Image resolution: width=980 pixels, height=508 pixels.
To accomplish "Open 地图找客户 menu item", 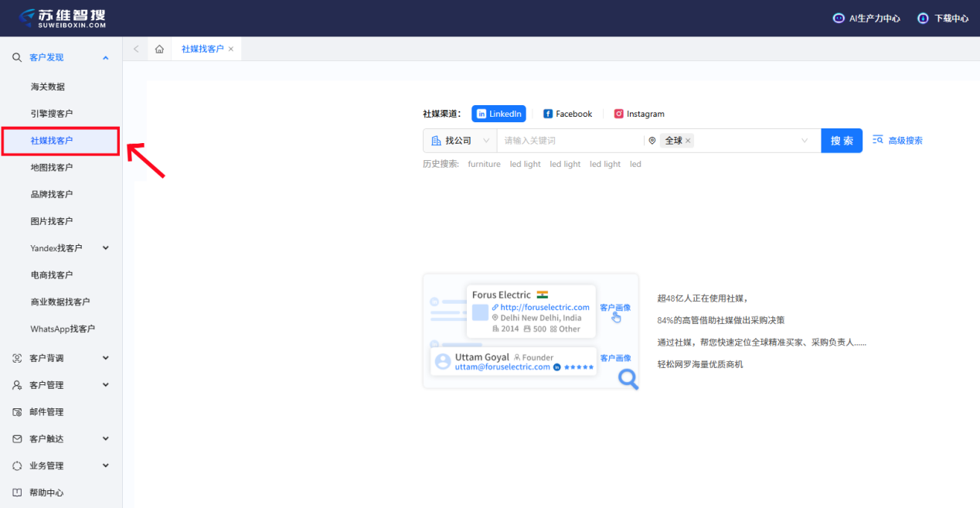I will click(52, 167).
